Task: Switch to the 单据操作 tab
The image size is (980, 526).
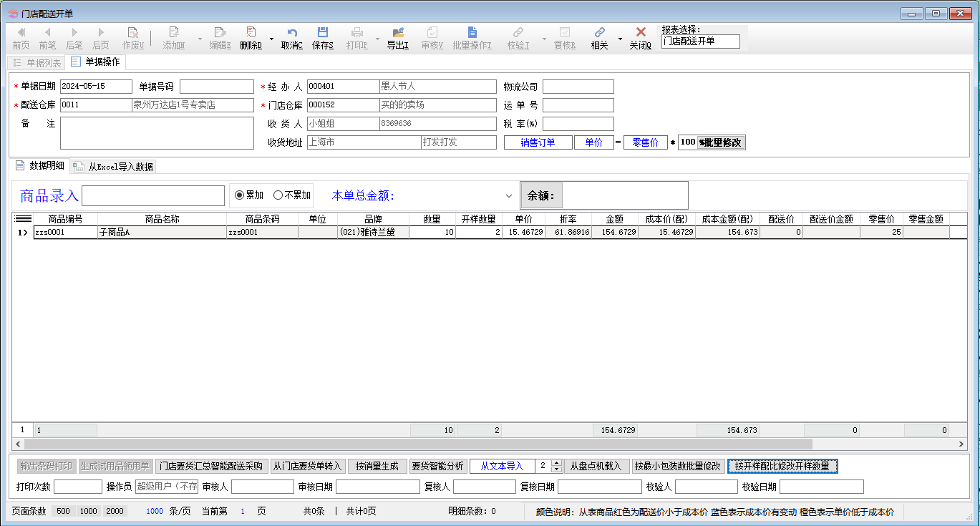Action: pyautogui.click(x=96, y=62)
